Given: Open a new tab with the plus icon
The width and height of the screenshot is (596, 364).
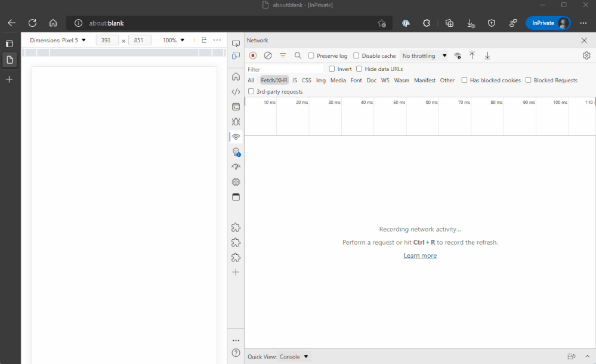Looking at the screenshot, I should 10,79.
